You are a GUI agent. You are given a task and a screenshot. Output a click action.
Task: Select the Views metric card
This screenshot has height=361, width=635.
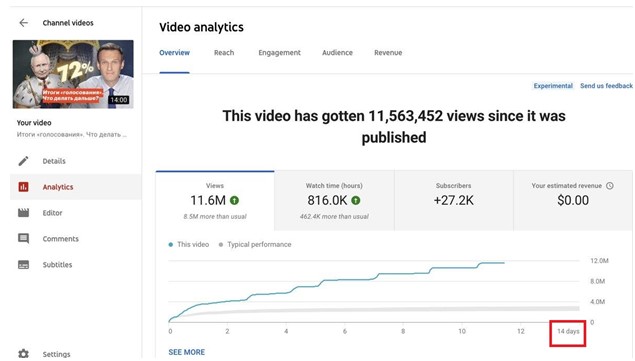(215, 201)
